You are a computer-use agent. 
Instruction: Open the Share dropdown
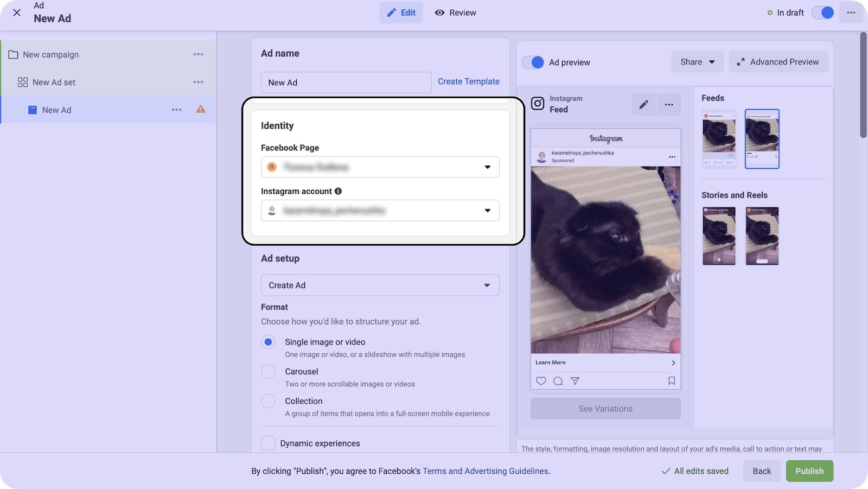(698, 62)
